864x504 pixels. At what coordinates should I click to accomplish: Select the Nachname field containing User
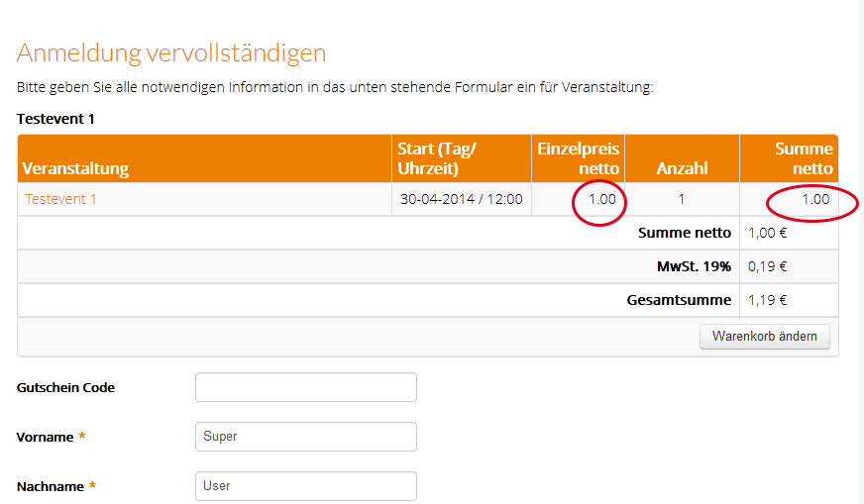click(x=305, y=486)
